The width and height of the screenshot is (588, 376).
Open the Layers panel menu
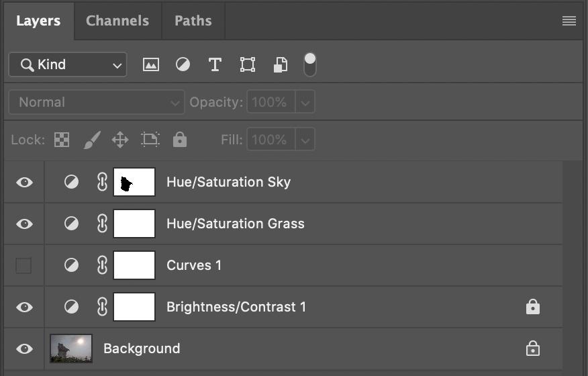[x=569, y=21]
